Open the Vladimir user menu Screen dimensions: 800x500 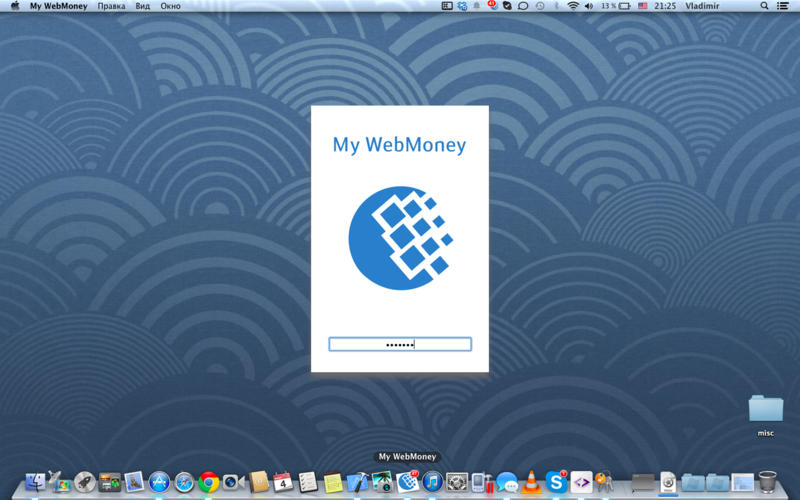(x=702, y=6)
